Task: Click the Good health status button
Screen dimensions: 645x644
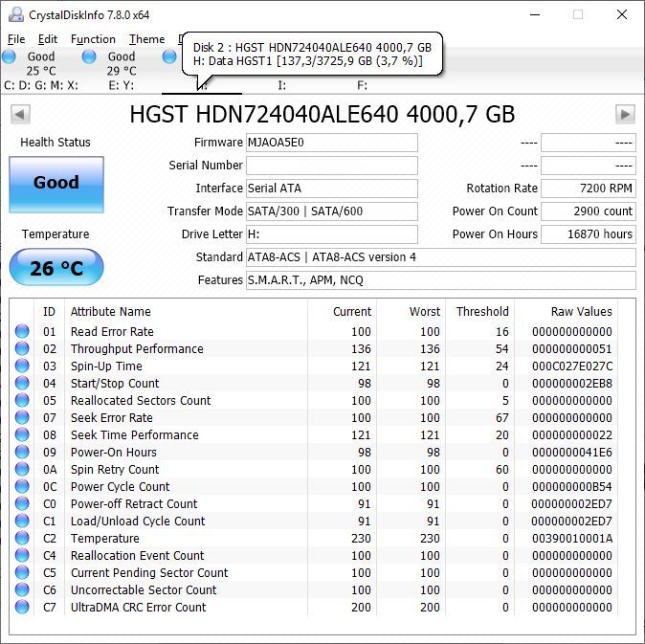Action: point(56,185)
